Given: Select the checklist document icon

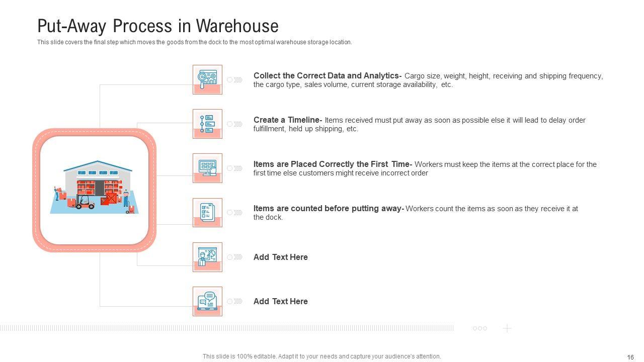Looking at the screenshot, I should tap(207, 212).
